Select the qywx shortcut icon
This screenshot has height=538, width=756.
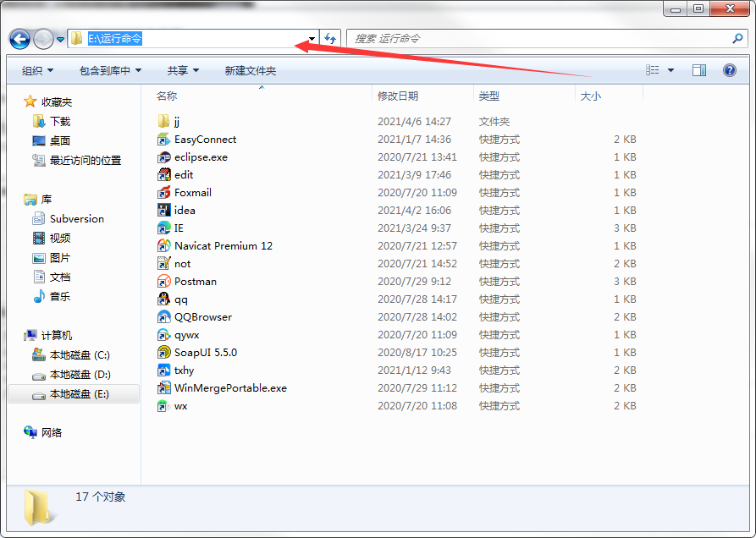[x=164, y=335]
